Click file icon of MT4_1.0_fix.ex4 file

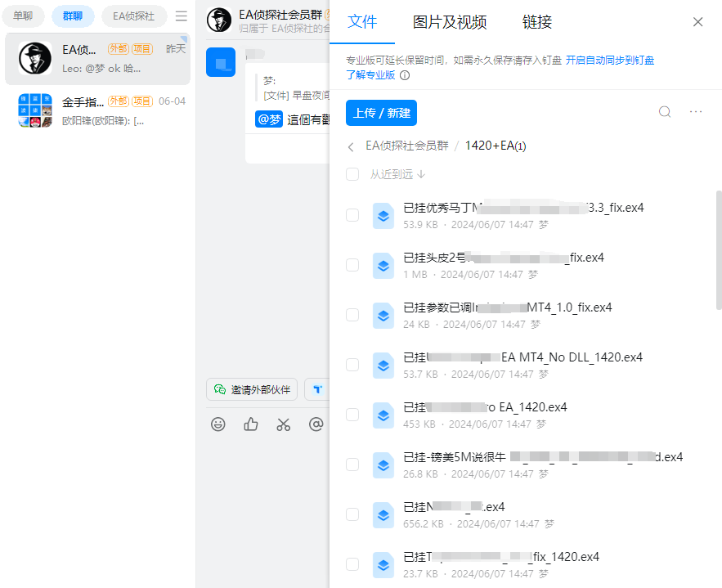383,316
